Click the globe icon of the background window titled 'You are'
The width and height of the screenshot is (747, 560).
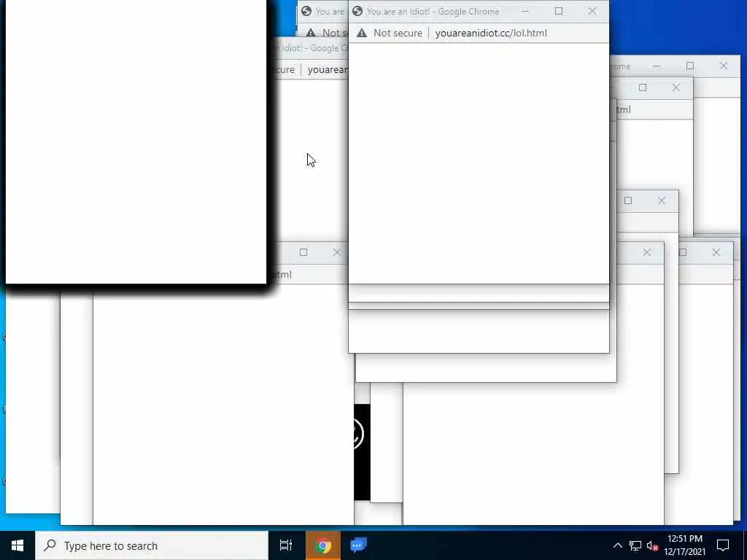pyautogui.click(x=306, y=11)
